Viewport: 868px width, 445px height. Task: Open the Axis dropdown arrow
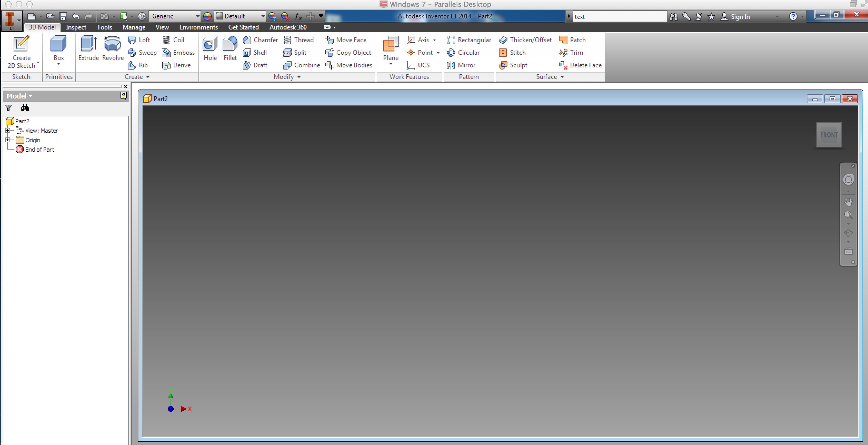pos(434,40)
